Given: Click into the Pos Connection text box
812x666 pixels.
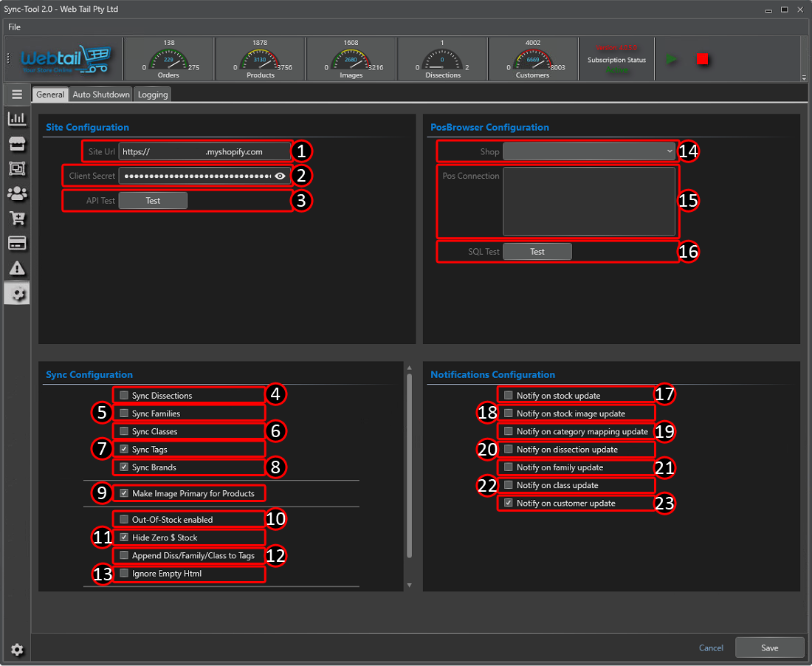Looking at the screenshot, I should pyautogui.click(x=589, y=201).
